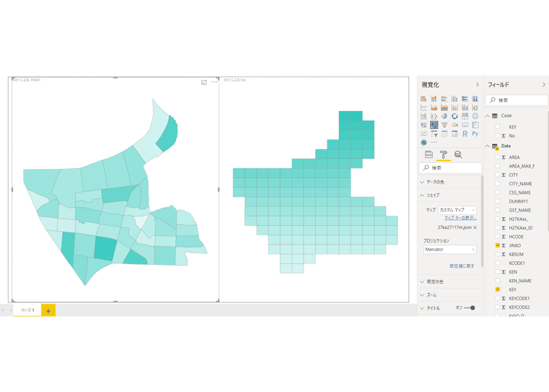Click the fields pane search box

click(x=516, y=100)
